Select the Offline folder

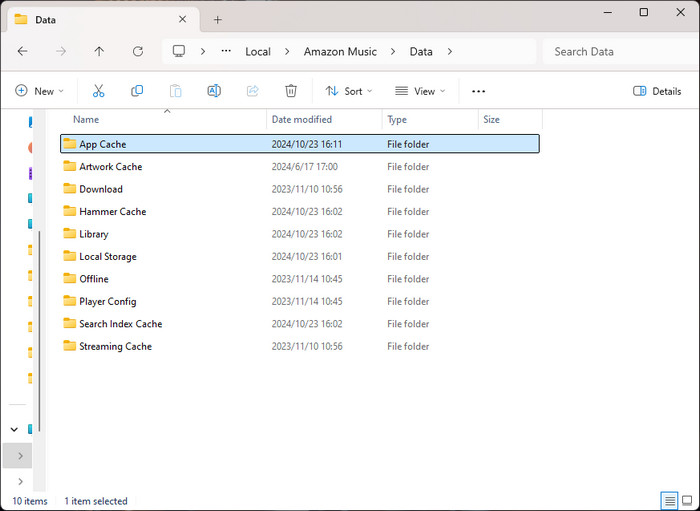click(300, 279)
